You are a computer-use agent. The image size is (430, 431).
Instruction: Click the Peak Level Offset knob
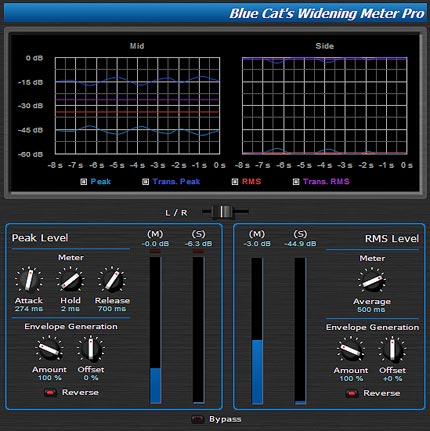[x=91, y=349]
